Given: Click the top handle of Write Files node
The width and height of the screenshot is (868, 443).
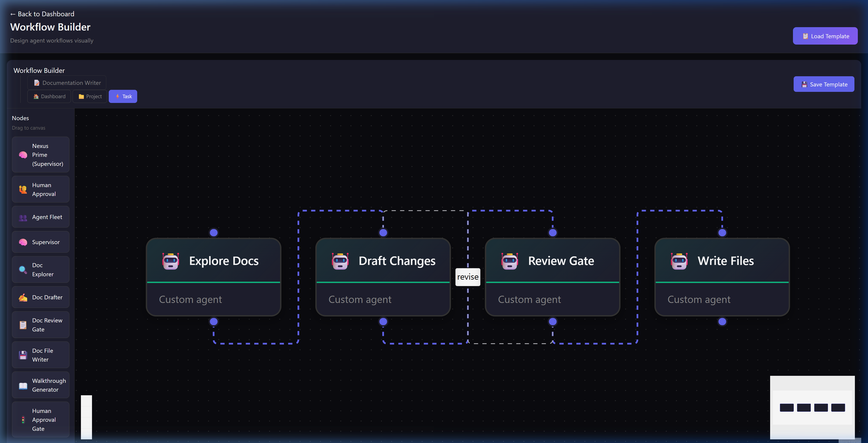Looking at the screenshot, I should point(722,232).
